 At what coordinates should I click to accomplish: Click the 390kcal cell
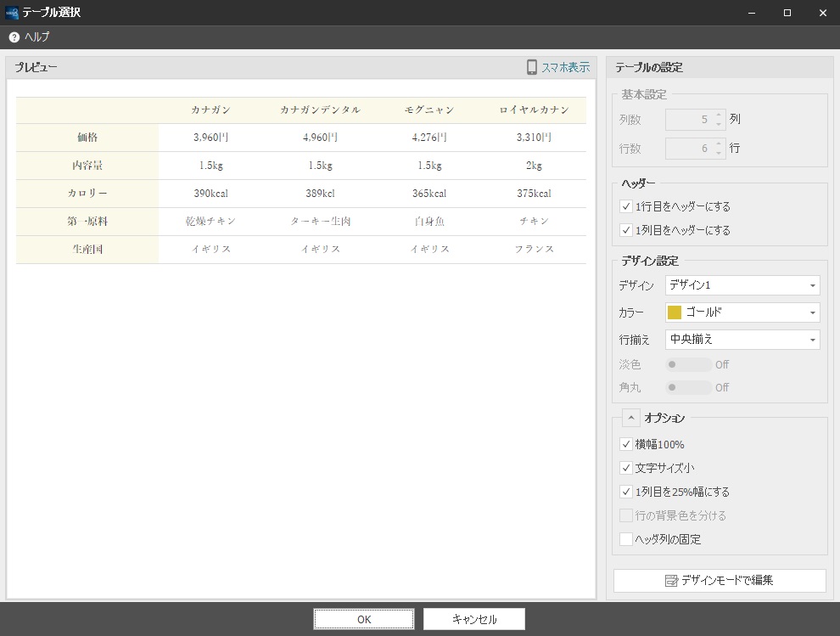(x=211, y=193)
